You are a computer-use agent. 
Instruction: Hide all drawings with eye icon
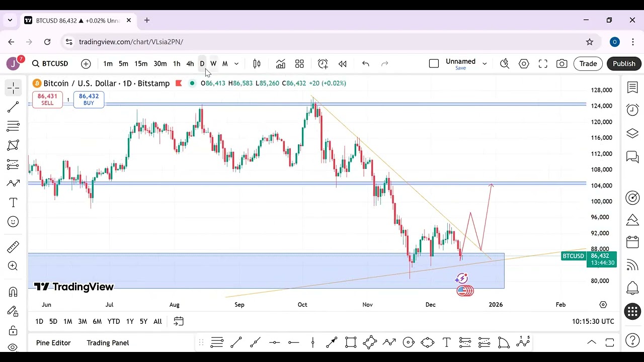(x=13, y=347)
